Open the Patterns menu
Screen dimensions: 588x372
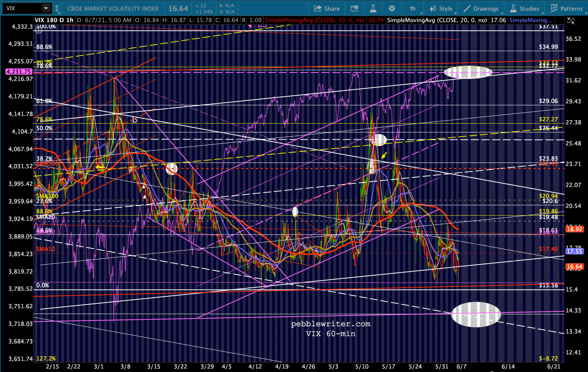coord(567,8)
